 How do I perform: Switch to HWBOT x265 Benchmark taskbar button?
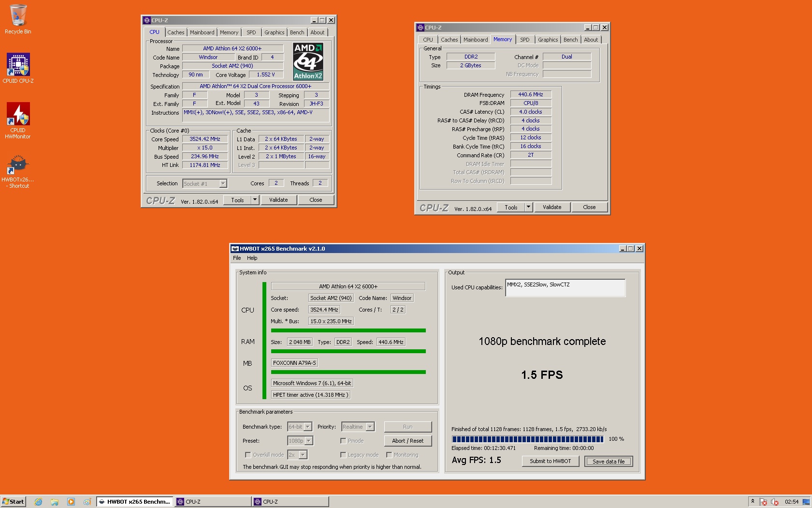tap(134, 502)
